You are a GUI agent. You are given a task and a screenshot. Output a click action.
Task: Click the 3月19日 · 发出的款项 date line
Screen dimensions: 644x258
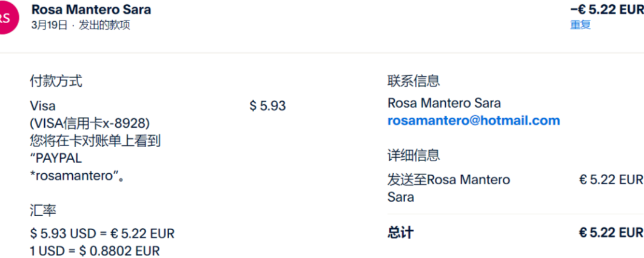point(80,25)
